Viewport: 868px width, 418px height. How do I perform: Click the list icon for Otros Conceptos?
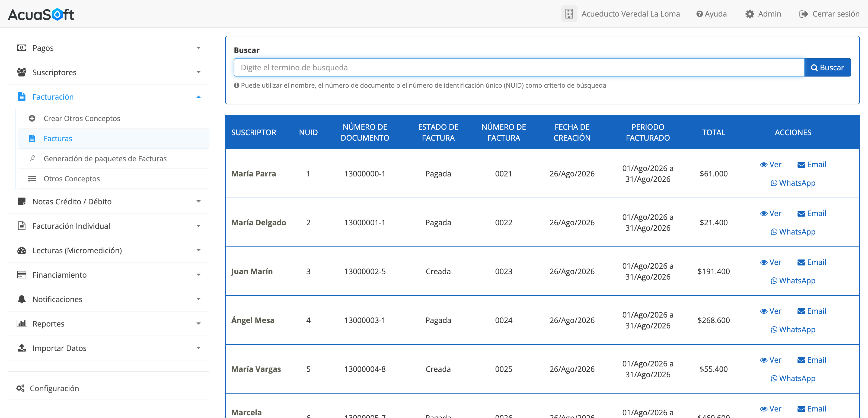(32, 179)
